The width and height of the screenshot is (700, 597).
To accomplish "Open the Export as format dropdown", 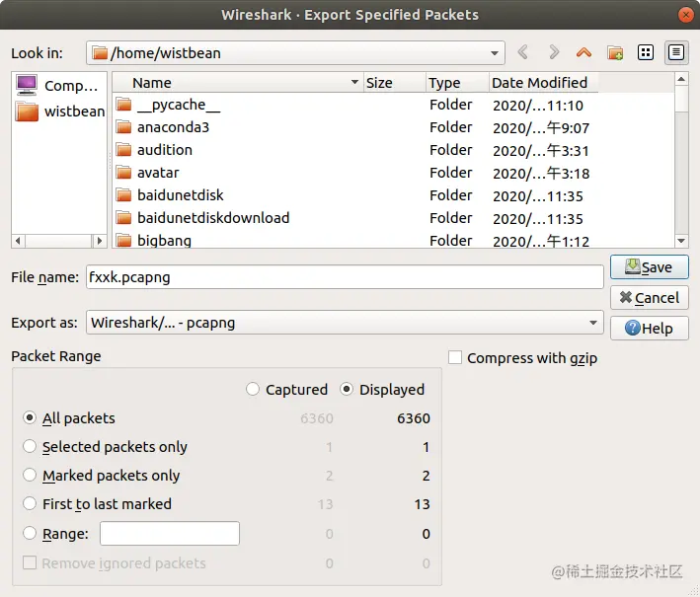I will (345, 323).
